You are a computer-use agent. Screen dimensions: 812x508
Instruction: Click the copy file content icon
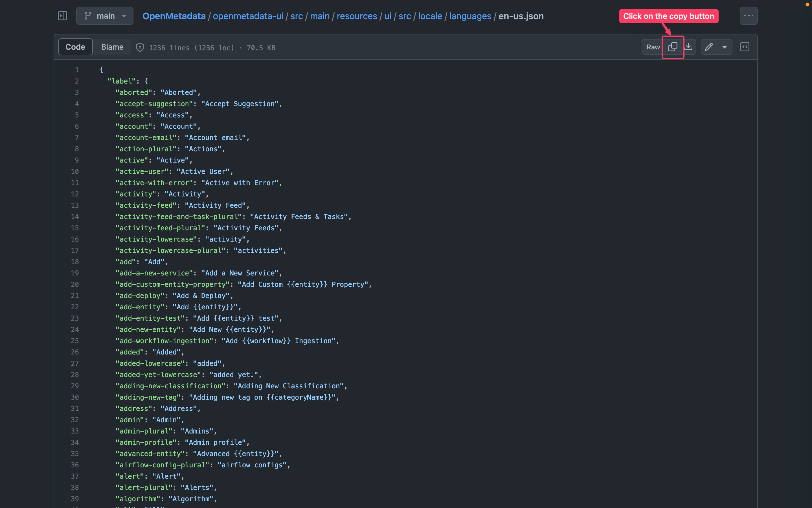673,47
